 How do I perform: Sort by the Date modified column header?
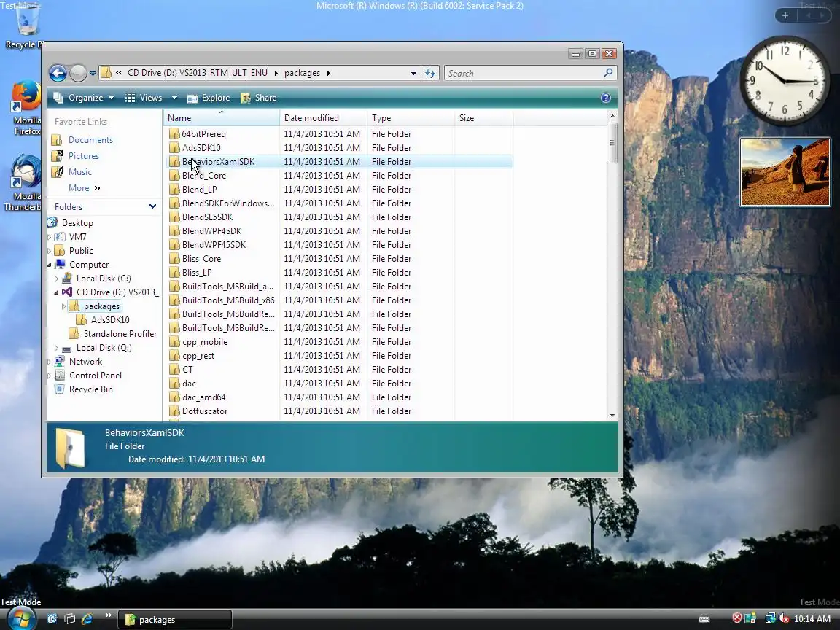coord(324,118)
